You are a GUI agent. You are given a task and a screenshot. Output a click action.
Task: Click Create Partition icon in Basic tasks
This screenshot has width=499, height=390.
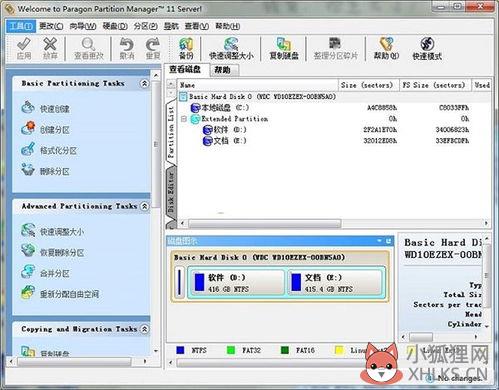28,129
